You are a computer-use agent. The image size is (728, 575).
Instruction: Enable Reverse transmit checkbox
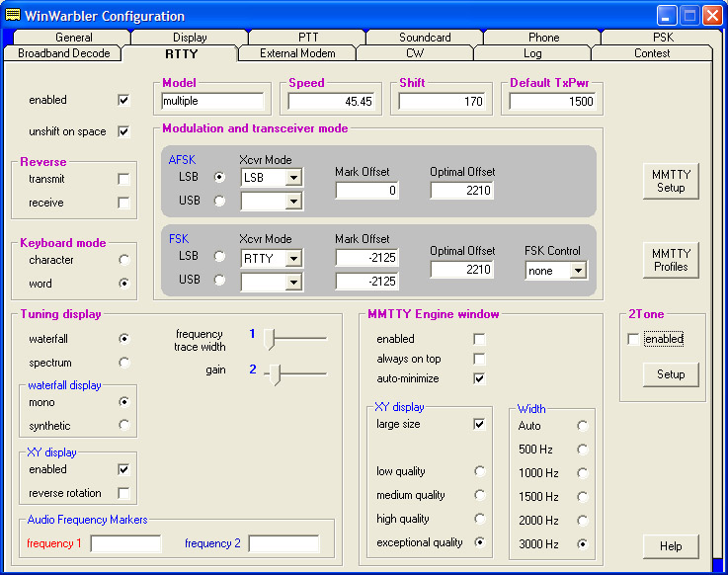pos(123,179)
